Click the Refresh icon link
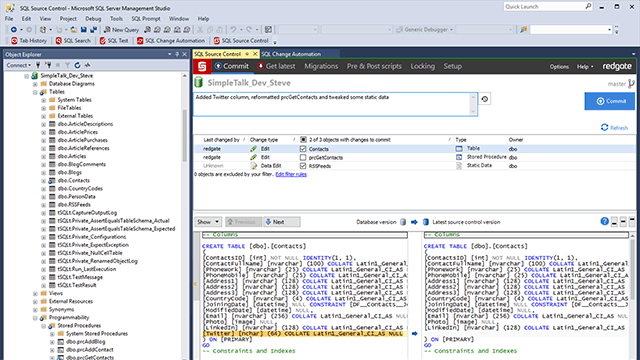640x360 pixels. click(614, 127)
